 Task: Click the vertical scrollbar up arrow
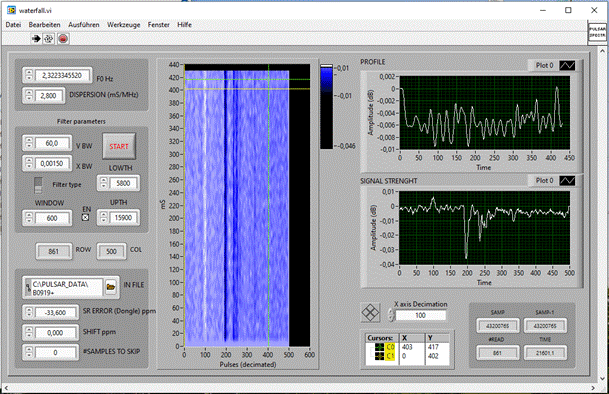pyautogui.click(x=602, y=51)
